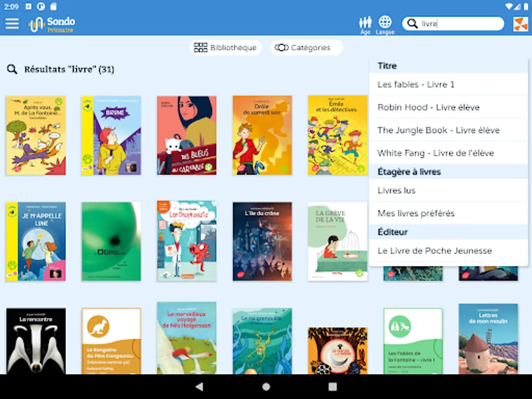This screenshot has width=532, height=399.
Task: Click the results heading "Résultats livre (31)"
Action: point(69,69)
